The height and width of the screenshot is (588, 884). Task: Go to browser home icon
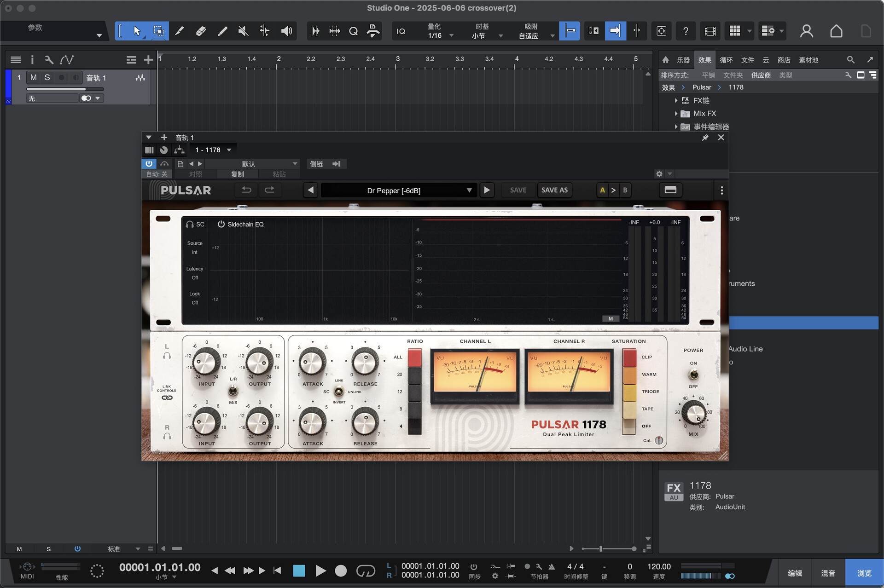pos(665,60)
